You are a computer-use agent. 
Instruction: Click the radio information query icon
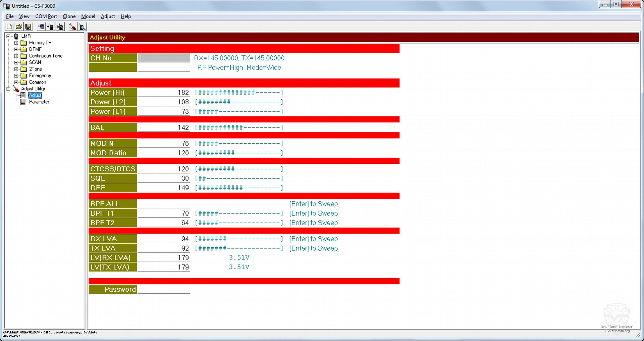60,27
